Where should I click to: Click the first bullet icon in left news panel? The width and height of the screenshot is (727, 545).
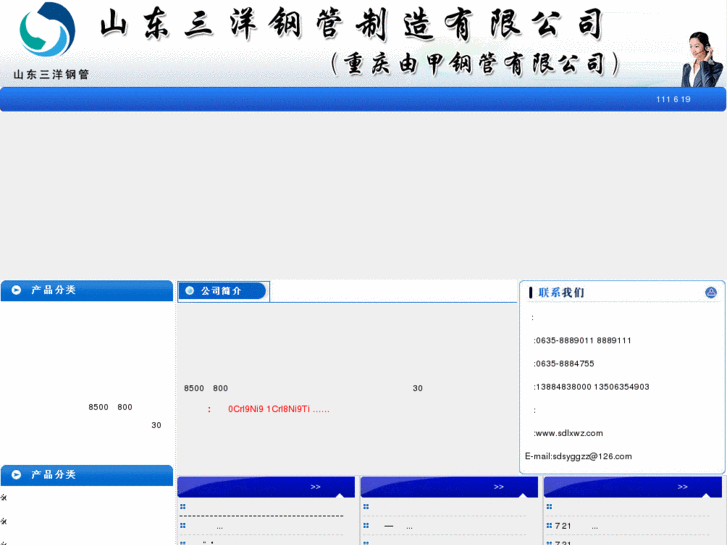click(183, 507)
